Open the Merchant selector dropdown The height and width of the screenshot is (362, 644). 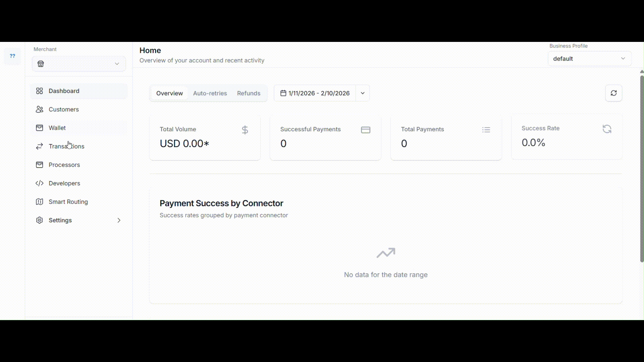coord(79,64)
